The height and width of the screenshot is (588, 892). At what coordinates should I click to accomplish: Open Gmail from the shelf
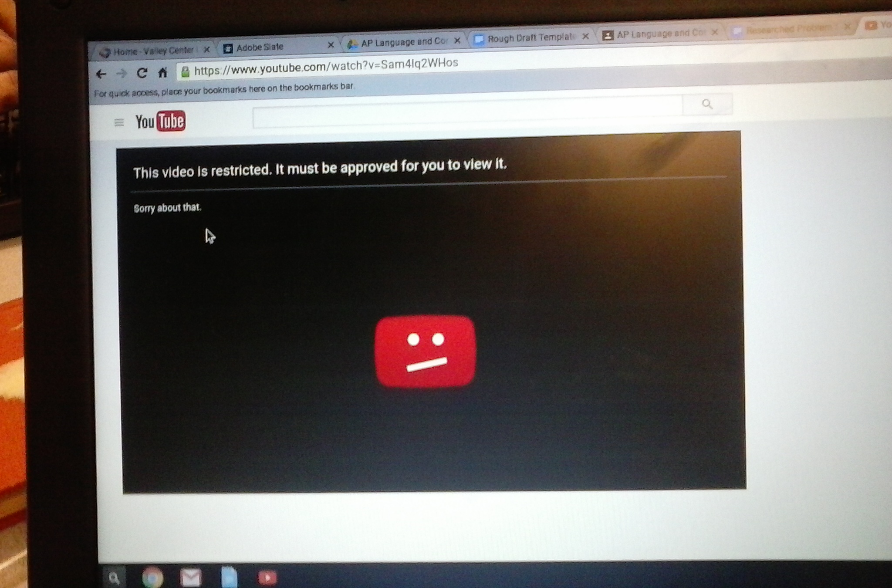[x=191, y=578]
